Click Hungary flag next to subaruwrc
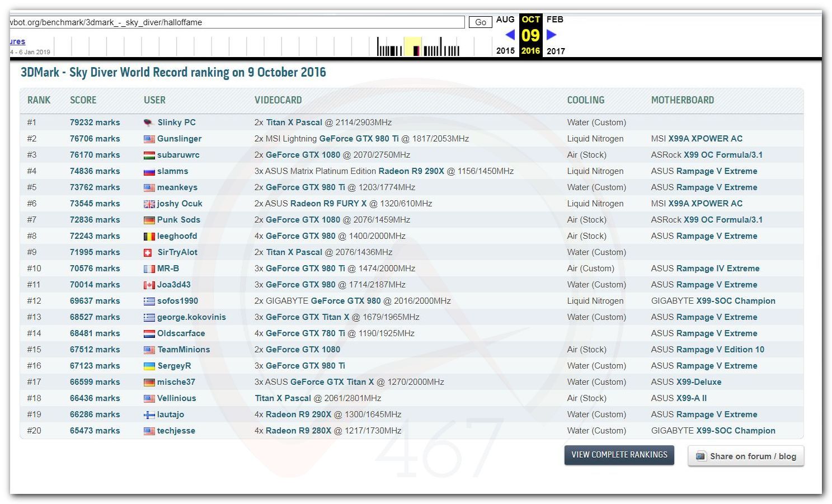This screenshot has width=832, height=504. (149, 155)
